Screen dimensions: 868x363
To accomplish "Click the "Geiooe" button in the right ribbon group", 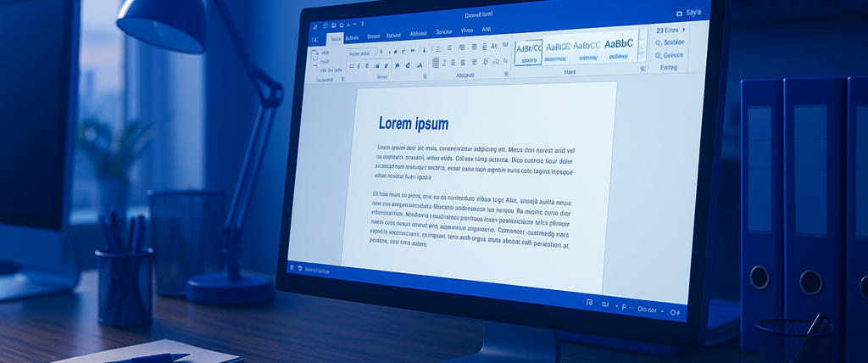I will [672, 53].
